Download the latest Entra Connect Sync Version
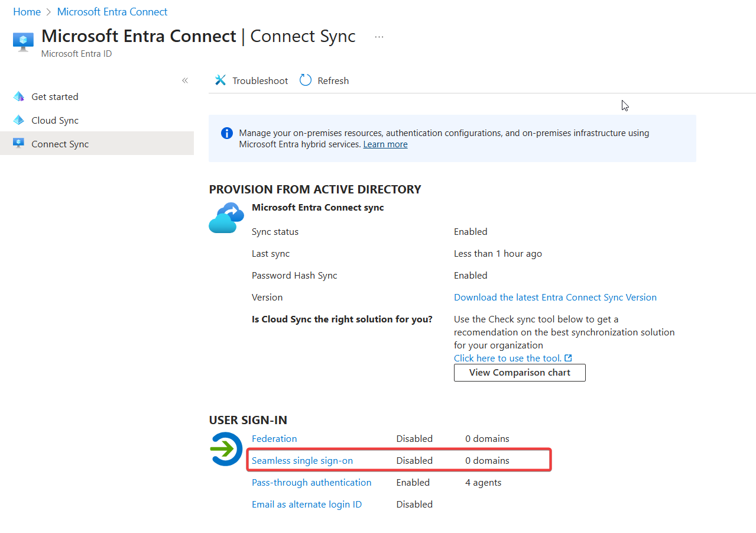The width and height of the screenshot is (756, 533). point(555,297)
